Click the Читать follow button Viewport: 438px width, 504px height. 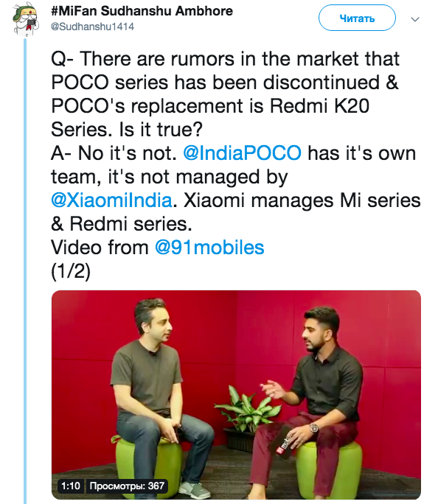point(357,18)
